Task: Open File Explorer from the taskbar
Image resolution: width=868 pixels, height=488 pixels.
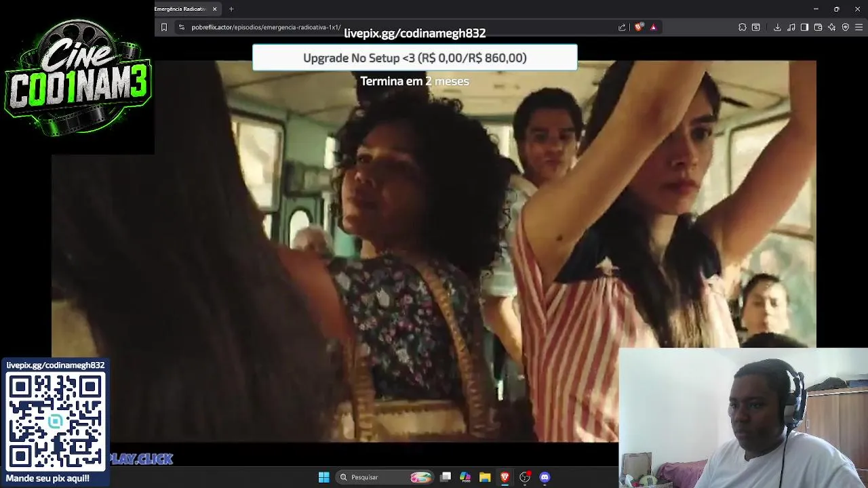Action: pos(485,477)
